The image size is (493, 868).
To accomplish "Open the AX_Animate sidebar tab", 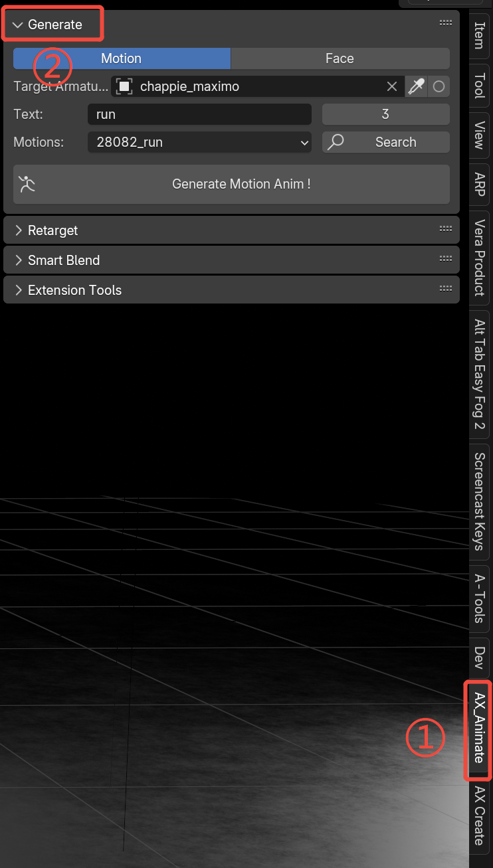I will pyautogui.click(x=480, y=728).
